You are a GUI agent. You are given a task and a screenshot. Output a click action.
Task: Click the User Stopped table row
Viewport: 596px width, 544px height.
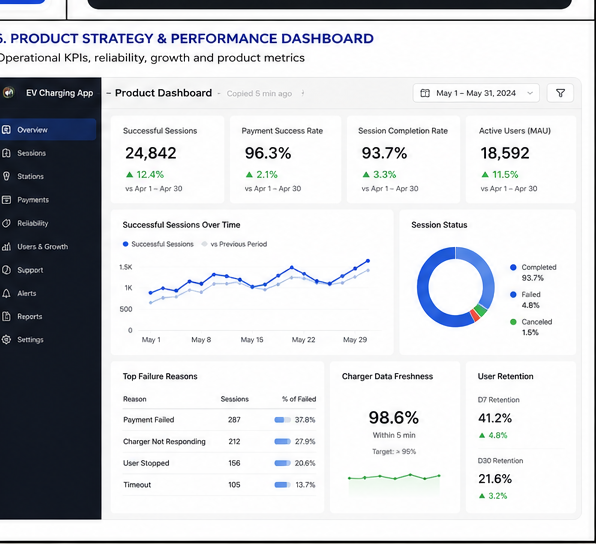click(219, 463)
